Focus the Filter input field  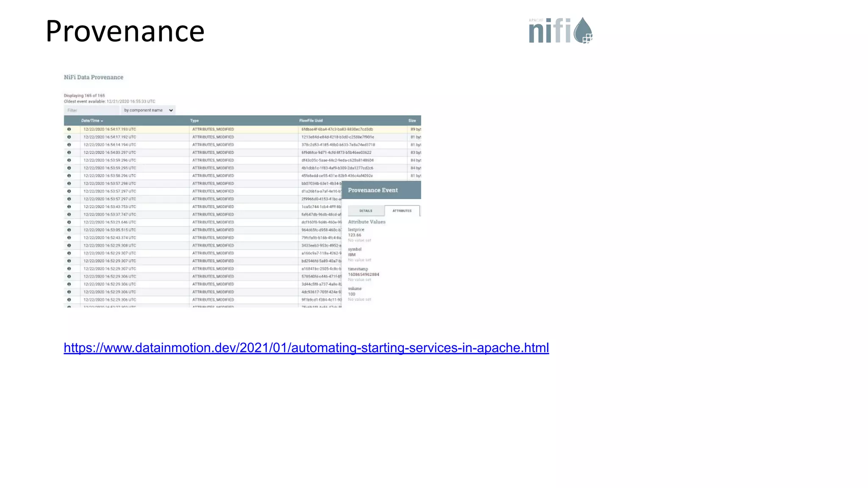(92, 110)
